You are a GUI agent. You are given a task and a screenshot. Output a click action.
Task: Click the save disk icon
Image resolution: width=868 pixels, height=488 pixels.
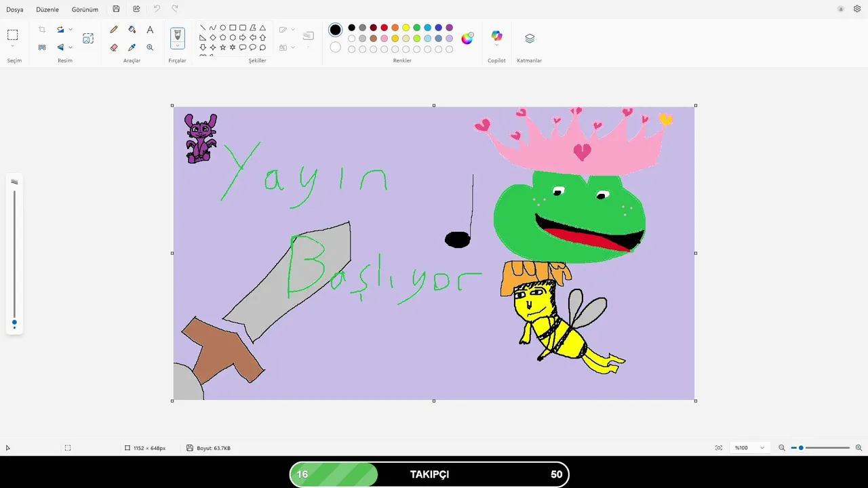[117, 9]
